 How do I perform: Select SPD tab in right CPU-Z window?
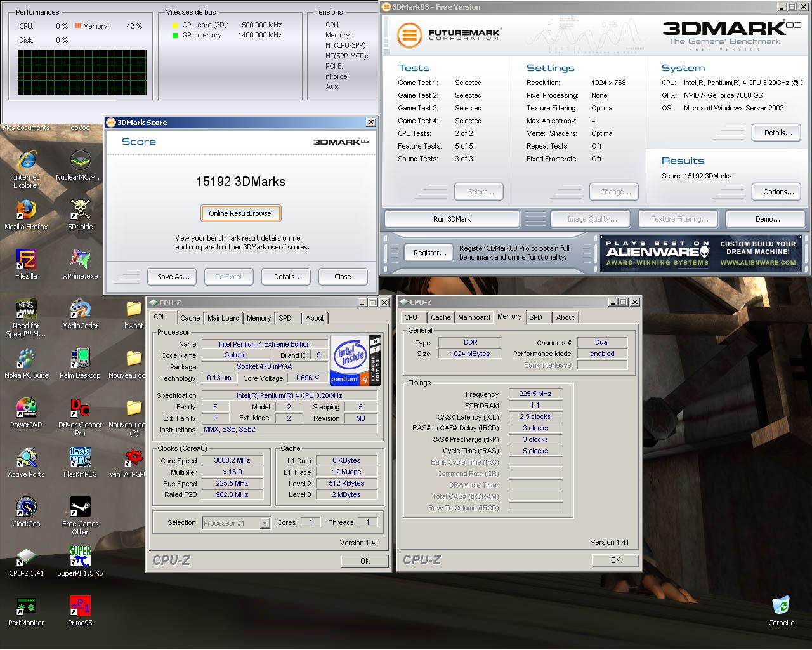(x=536, y=317)
